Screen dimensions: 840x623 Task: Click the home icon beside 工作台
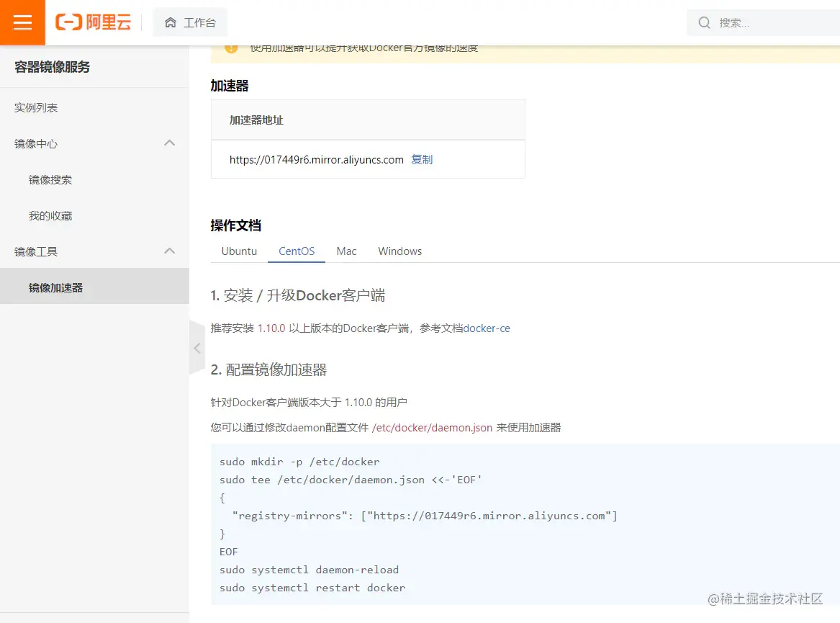pyautogui.click(x=171, y=22)
